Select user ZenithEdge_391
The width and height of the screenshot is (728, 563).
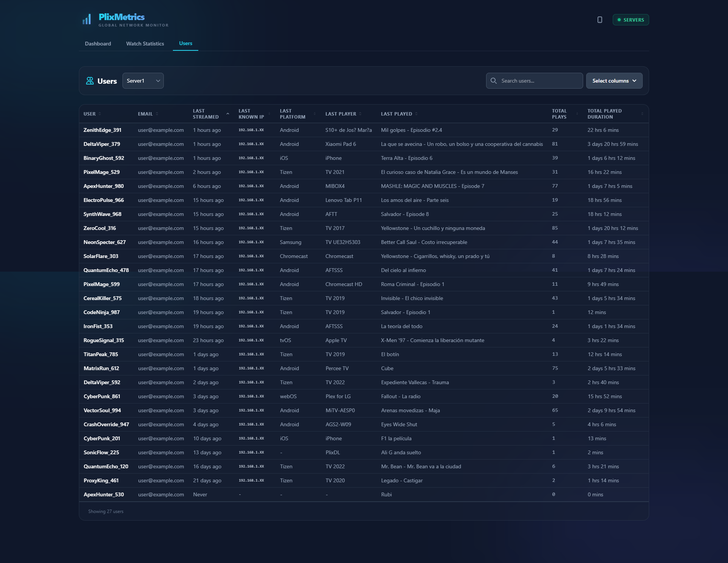click(102, 130)
